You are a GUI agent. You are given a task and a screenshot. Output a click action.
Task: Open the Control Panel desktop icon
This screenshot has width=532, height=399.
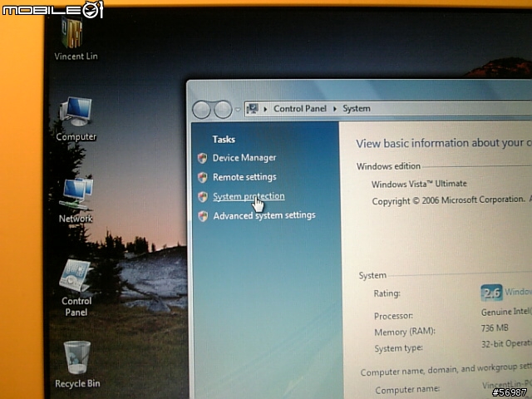pyautogui.click(x=76, y=288)
